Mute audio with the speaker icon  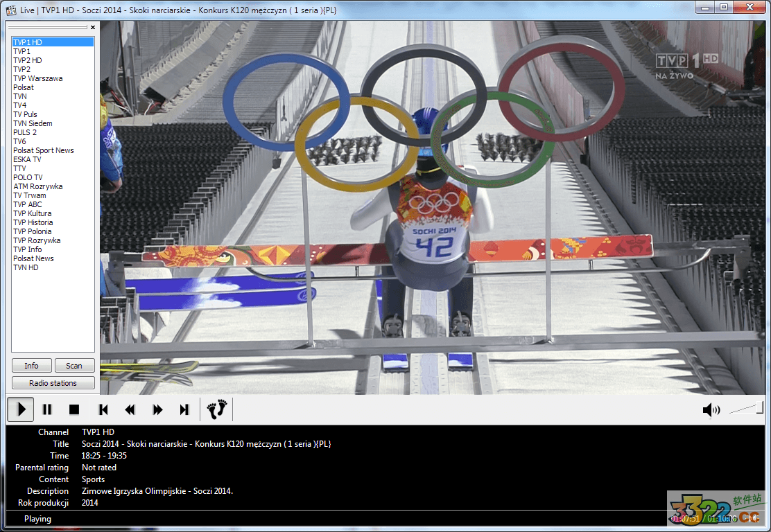(x=711, y=409)
